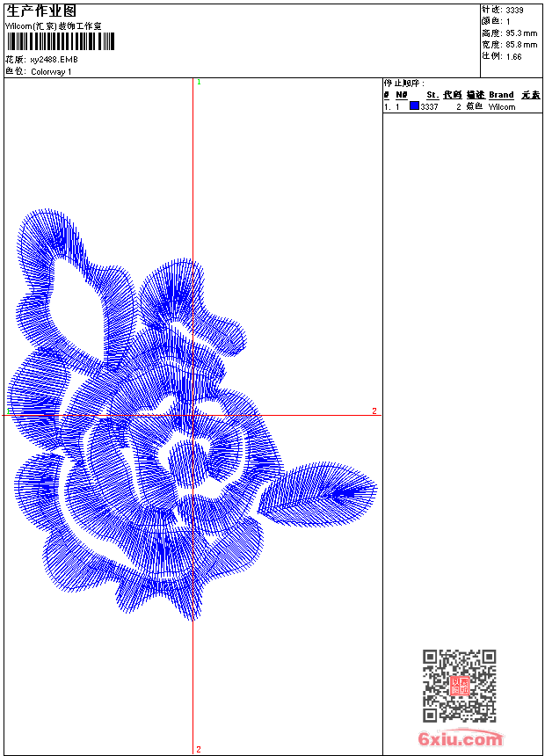Click the 'Brand' column header
This screenshot has height=756, width=545.
tap(501, 95)
